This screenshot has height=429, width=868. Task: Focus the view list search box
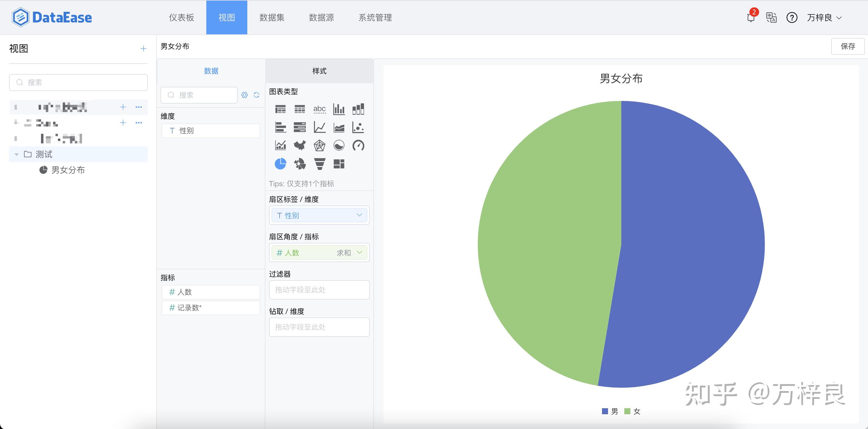coord(78,83)
